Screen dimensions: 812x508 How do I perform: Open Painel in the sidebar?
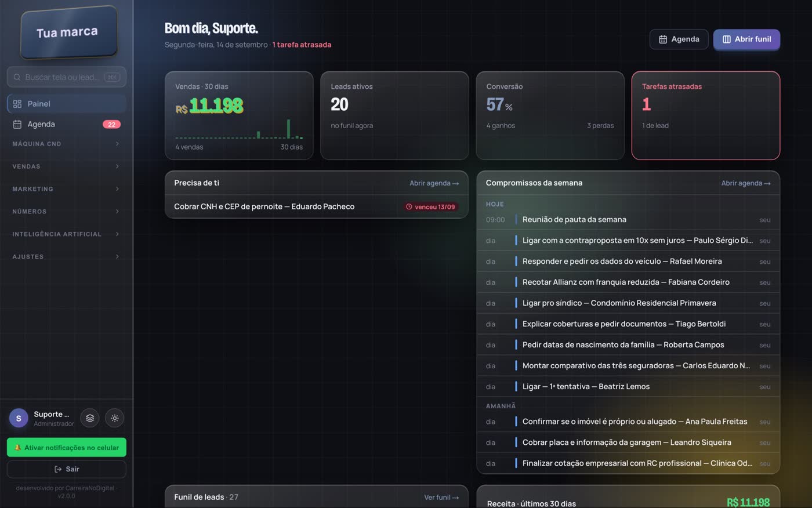coord(66,104)
